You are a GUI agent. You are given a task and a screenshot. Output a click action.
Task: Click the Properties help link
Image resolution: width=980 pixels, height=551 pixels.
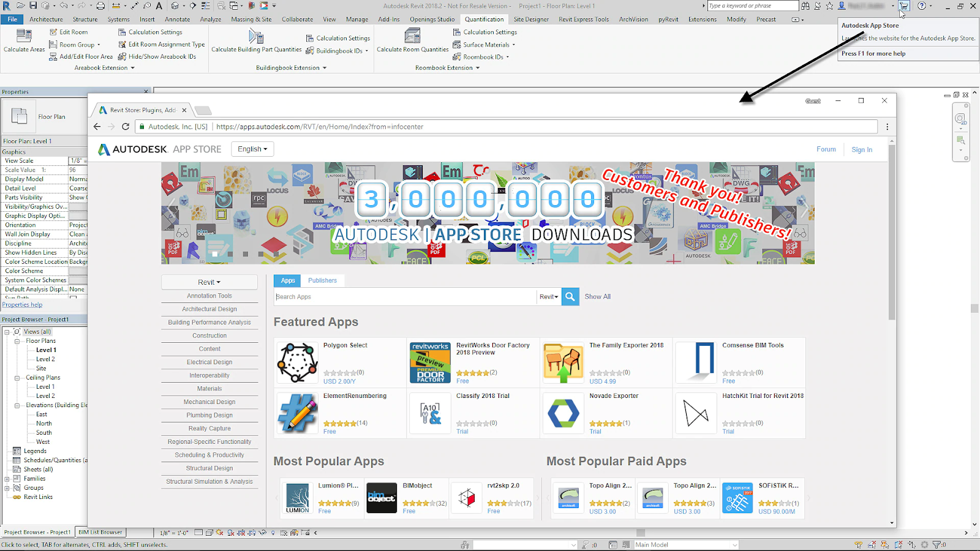(x=22, y=304)
